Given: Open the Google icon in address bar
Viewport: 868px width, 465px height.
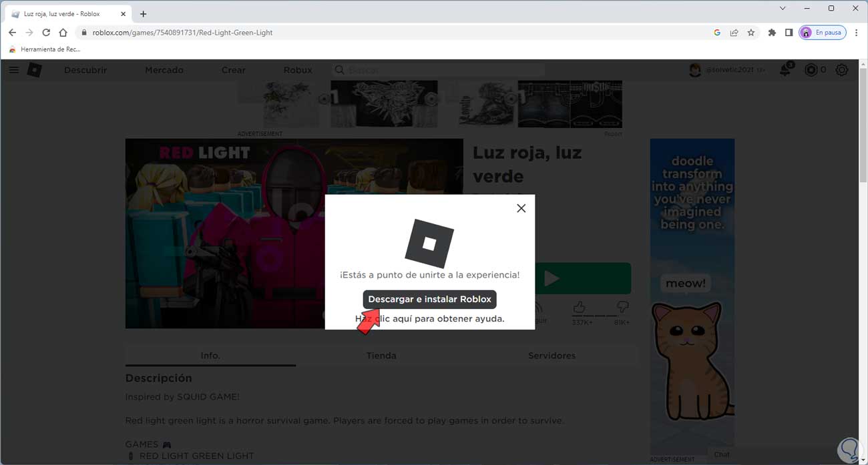Looking at the screenshot, I should (x=717, y=32).
